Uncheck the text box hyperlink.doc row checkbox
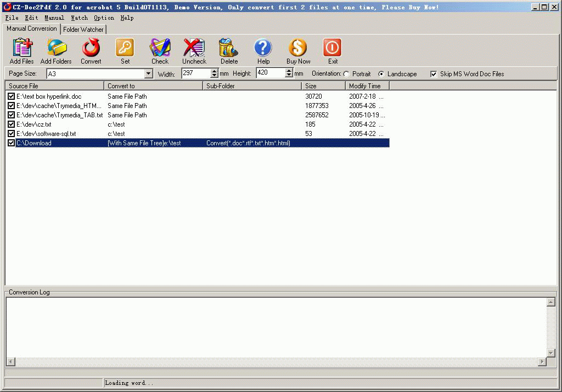Image resolution: width=562 pixels, height=392 pixels. (x=11, y=96)
